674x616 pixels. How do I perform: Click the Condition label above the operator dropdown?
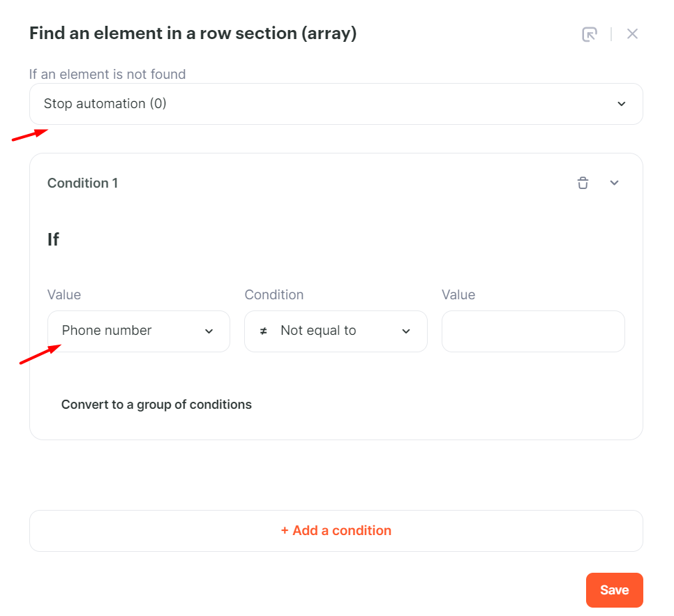point(274,295)
